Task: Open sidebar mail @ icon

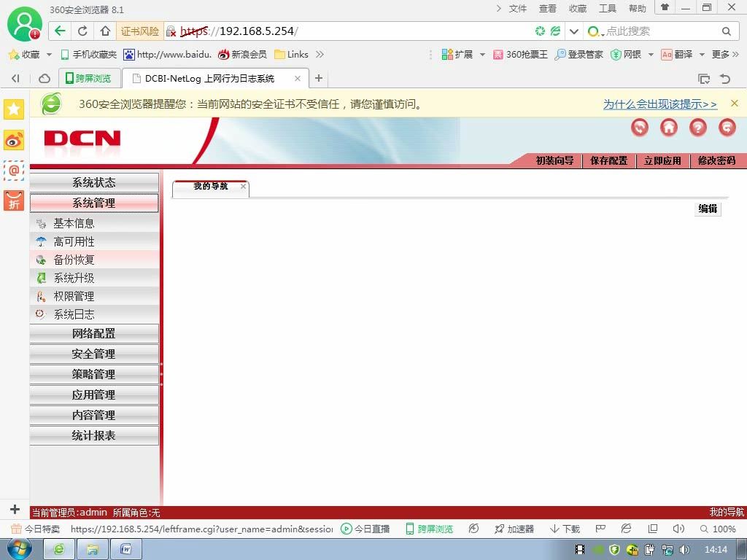Action: 14,171
